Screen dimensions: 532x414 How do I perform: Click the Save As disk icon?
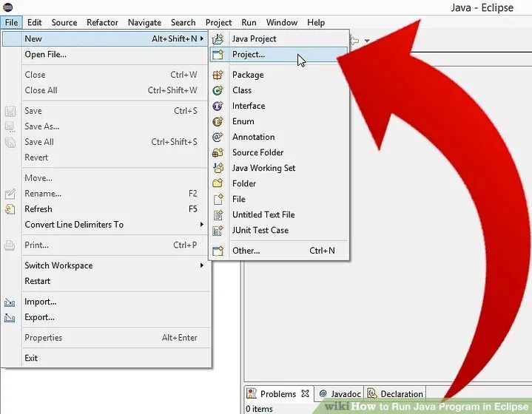(10, 127)
